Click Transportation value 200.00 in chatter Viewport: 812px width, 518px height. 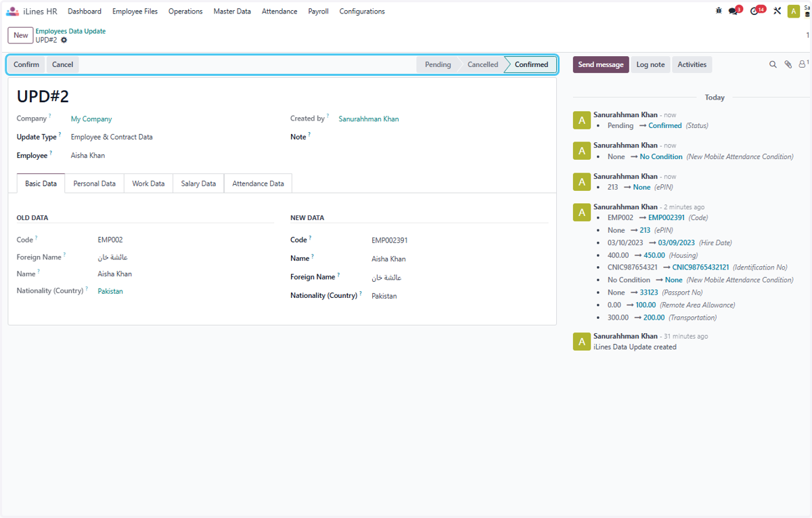(x=654, y=318)
